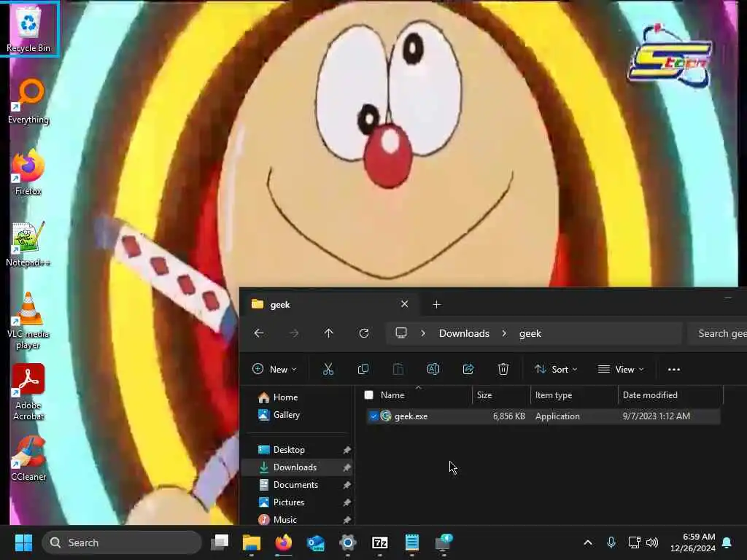Open the notepad app on the taskbar
Viewport: 747px width, 560px height.
[411, 542]
